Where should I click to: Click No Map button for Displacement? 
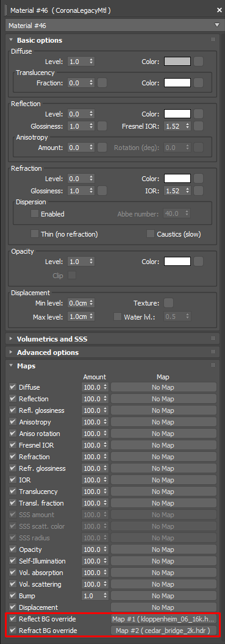pos(163,607)
